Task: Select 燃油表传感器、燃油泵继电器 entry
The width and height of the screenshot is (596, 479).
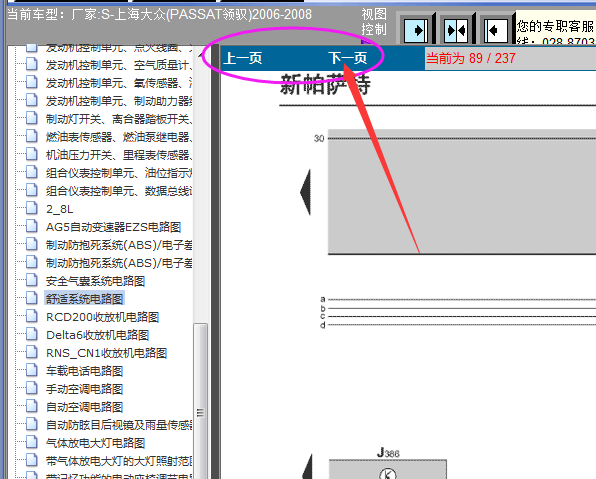Action: [x=119, y=137]
